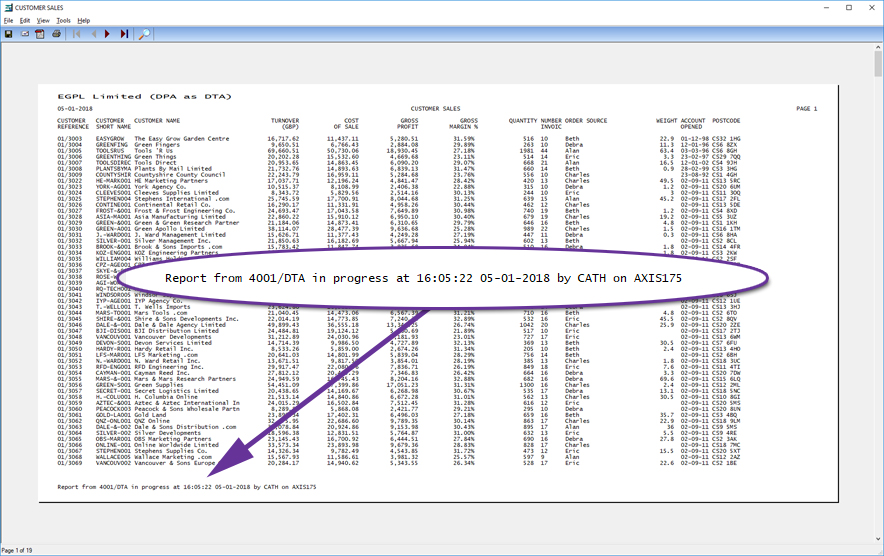The width and height of the screenshot is (884, 556).
Task: Open the Tools menu
Action: tap(63, 20)
